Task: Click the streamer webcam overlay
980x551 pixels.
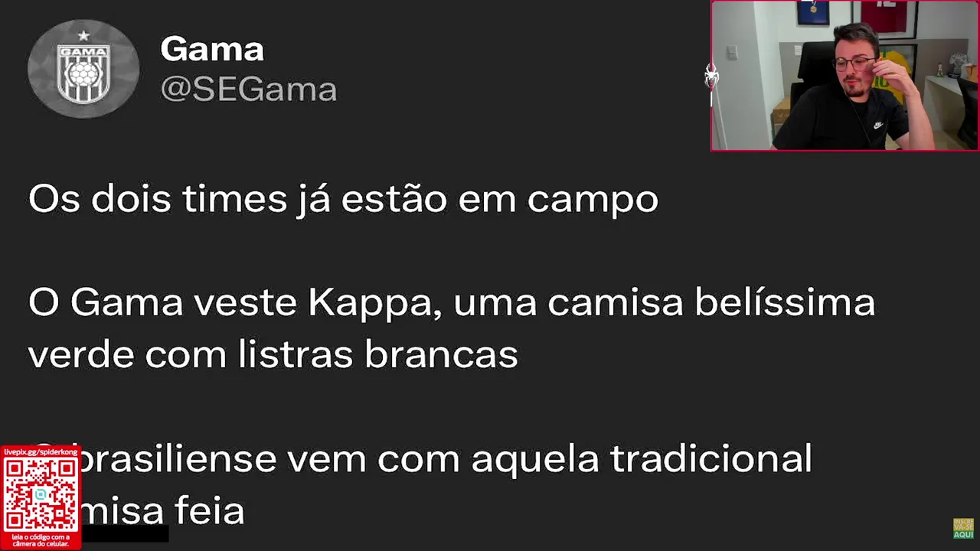Action: 844,76
